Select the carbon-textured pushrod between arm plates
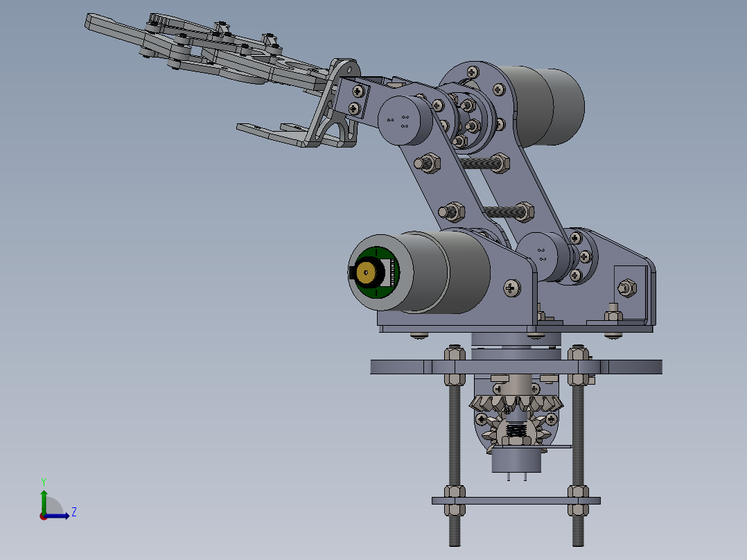Image resolution: width=747 pixels, height=560 pixels. [x=478, y=163]
